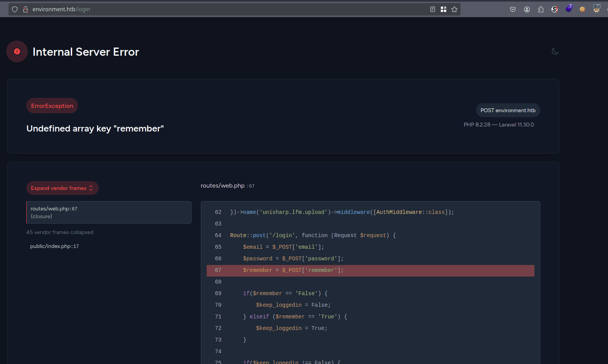Open the Firefox account icon
The image size is (608, 364).
[527, 9]
